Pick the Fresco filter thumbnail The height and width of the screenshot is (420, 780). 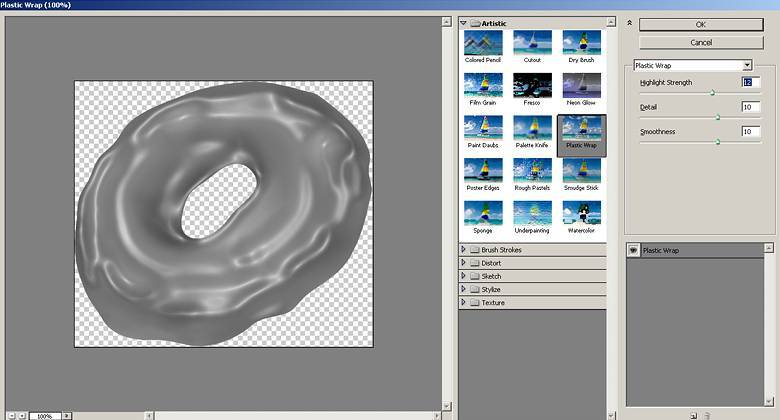(532, 86)
